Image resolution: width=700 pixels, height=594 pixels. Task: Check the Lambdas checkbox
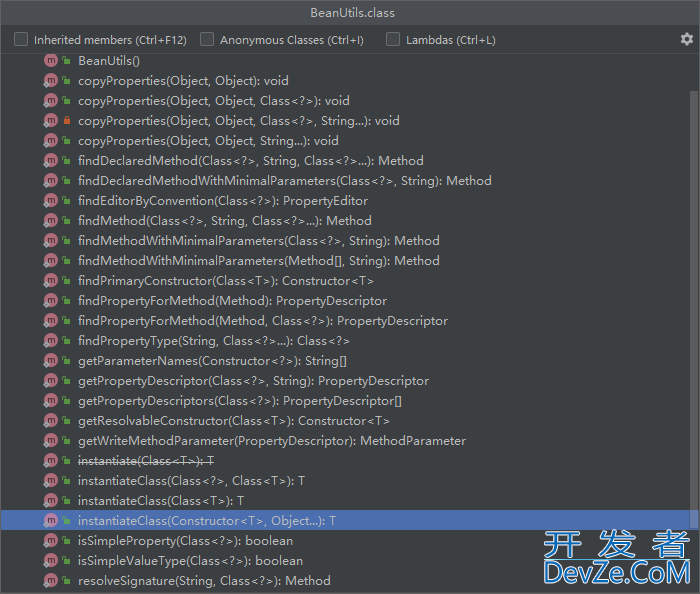[393, 39]
